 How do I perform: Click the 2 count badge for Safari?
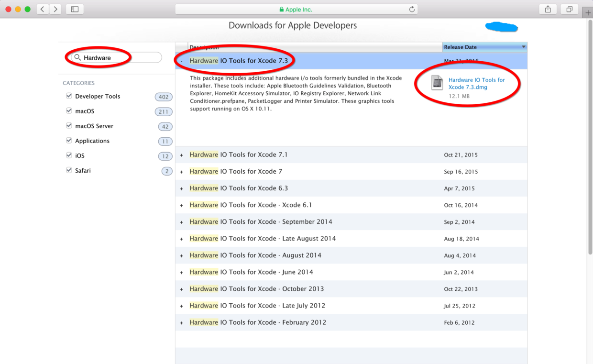pos(167,171)
